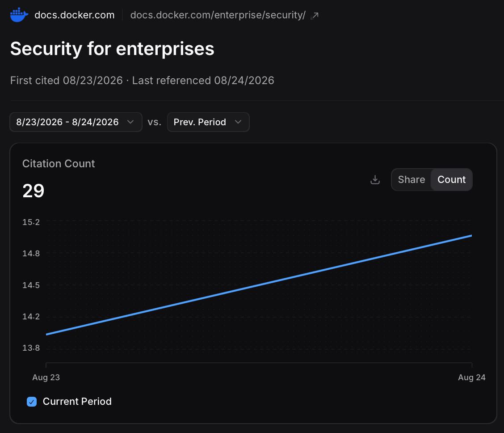Image resolution: width=504 pixels, height=433 pixels.
Task: Click the Aug 23 axis label
Action: [46, 378]
